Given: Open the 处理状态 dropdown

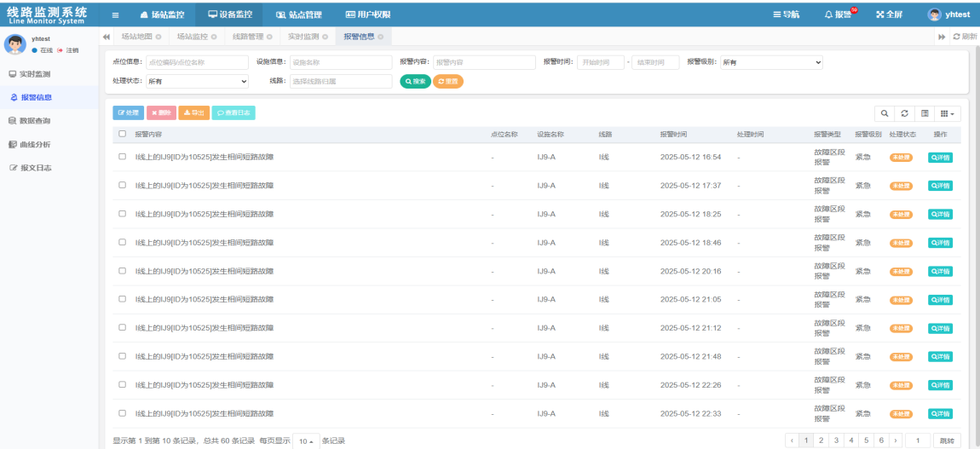Looking at the screenshot, I should (x=197, y=81).
